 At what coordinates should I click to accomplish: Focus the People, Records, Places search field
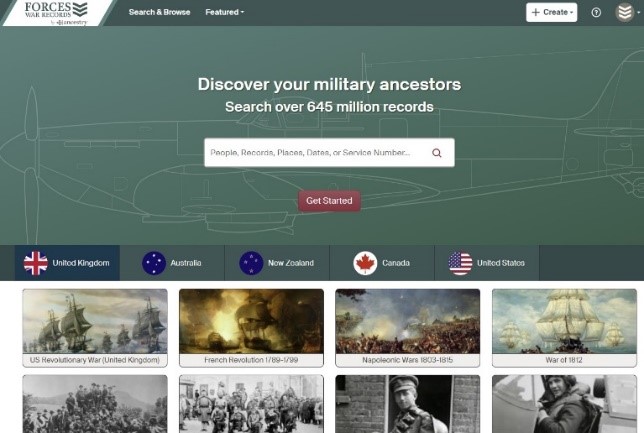(x=318, y=153)
